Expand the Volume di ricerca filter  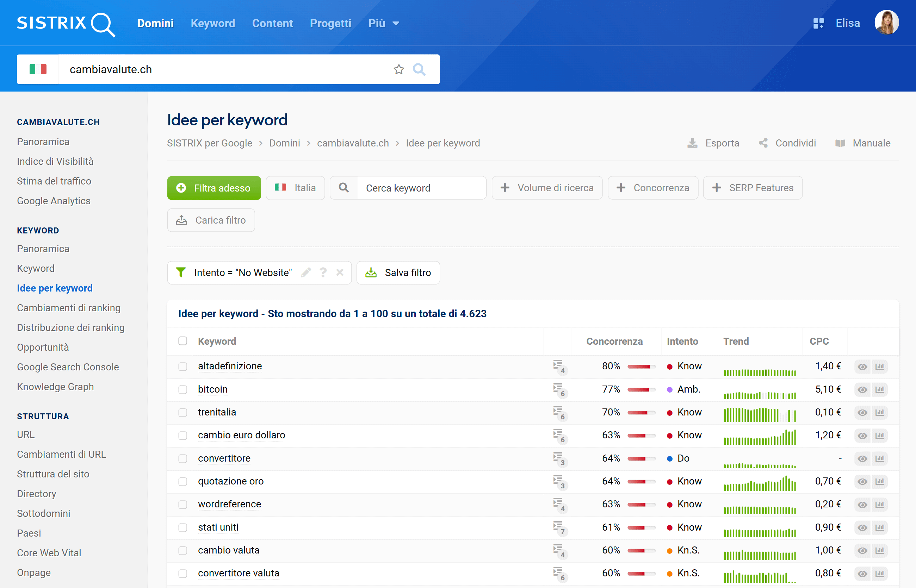point(547,187)
